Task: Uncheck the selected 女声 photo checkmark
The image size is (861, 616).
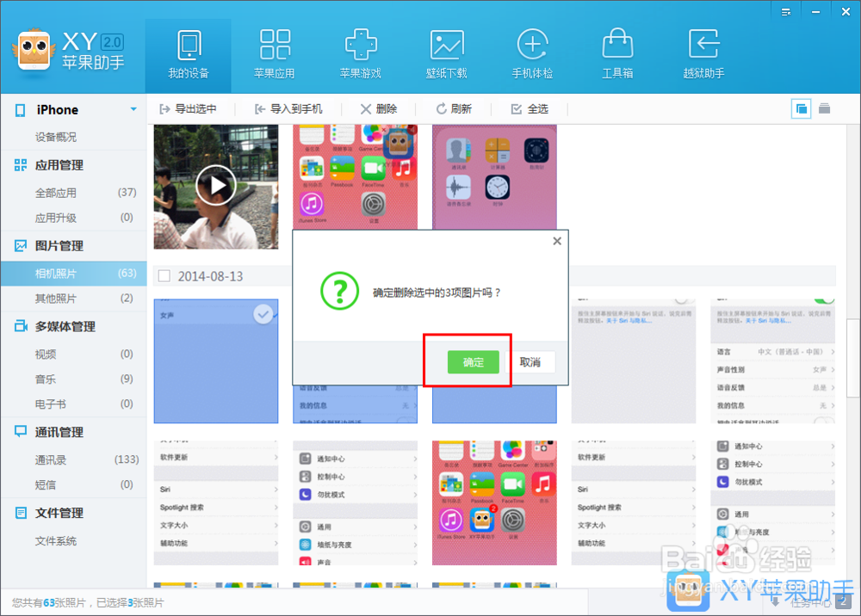Action: [x=263, y=314]
